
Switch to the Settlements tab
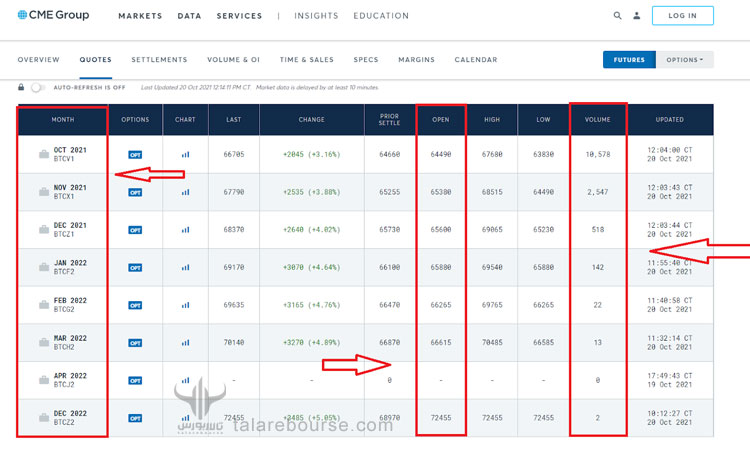point(159,60)
